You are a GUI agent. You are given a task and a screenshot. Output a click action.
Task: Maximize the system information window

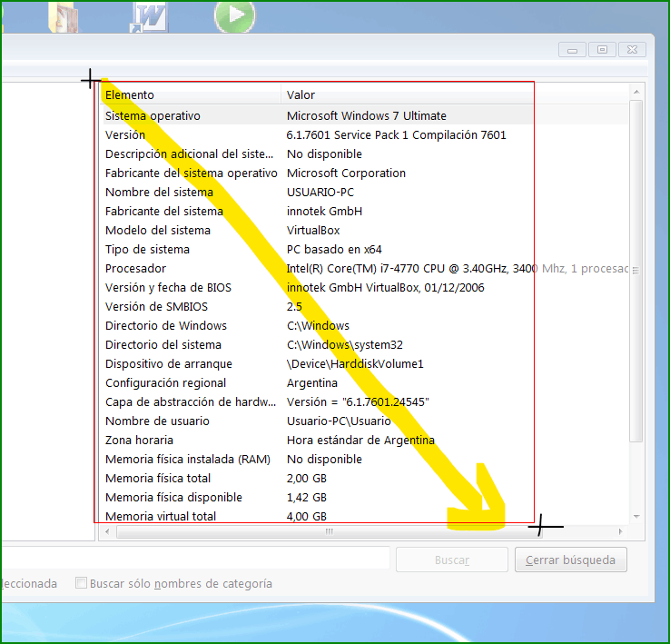(x=602, y=50)
